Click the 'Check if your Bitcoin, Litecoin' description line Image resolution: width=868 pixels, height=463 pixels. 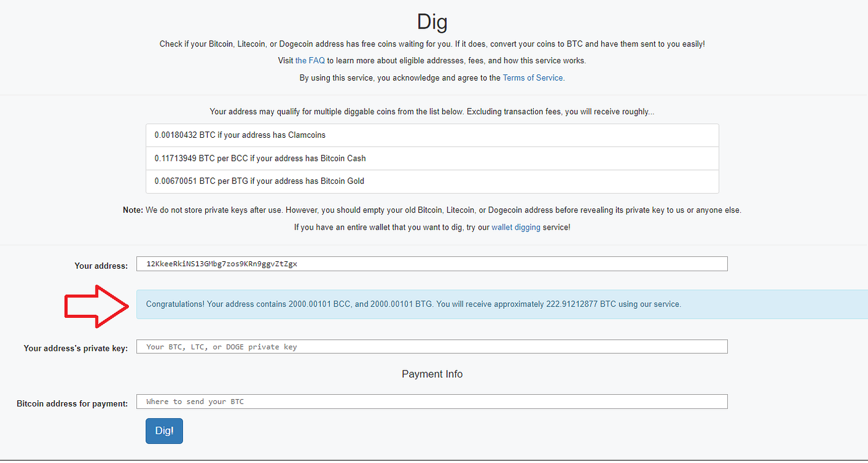[432, 44]
